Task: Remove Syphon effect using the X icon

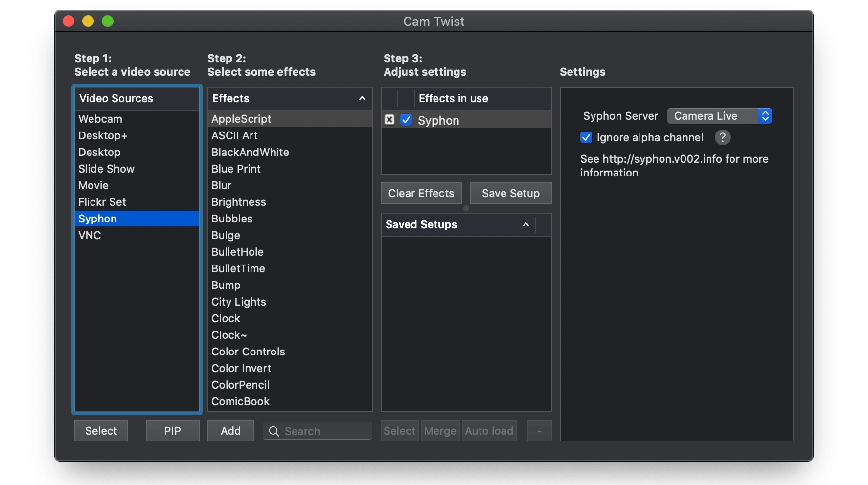Action: tap(389, 119)
